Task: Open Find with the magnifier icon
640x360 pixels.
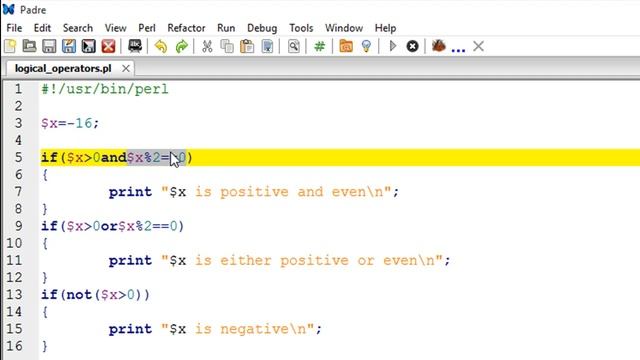Action: coord(293,46)
